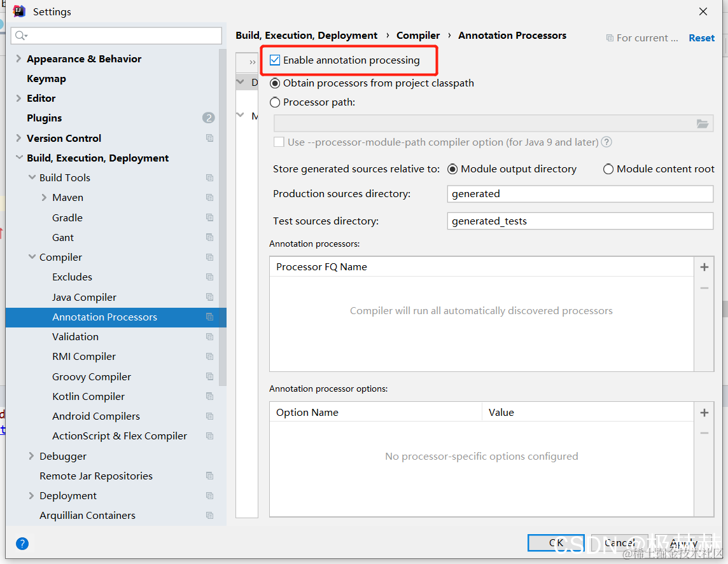Click the project-level icon beside Build Tools
Viewport: 728px width, 564px height.
click(210, 177)
